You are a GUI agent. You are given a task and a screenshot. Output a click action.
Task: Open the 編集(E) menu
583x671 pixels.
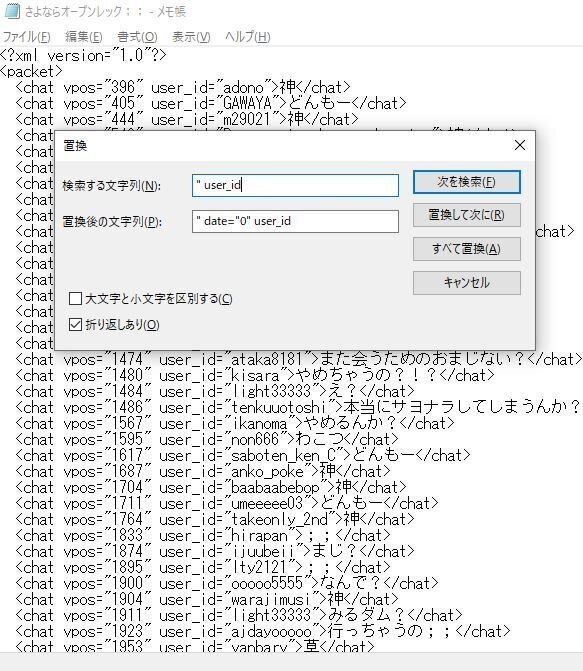pos(83,37)
